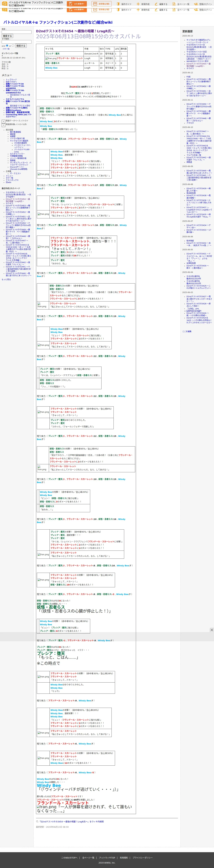Open 利用規約 in the footer
This screenshot has width=214, height=868.
124,858
